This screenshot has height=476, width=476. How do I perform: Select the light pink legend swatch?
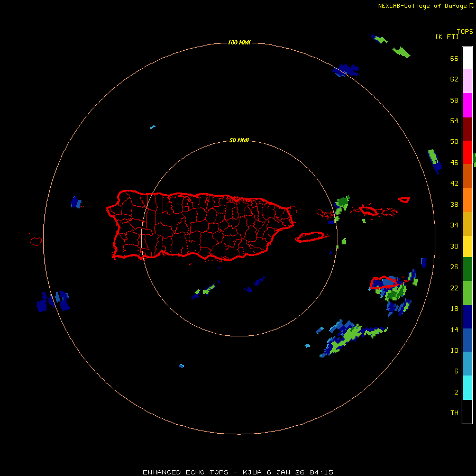pyautogui.click(x=467, y=81)
